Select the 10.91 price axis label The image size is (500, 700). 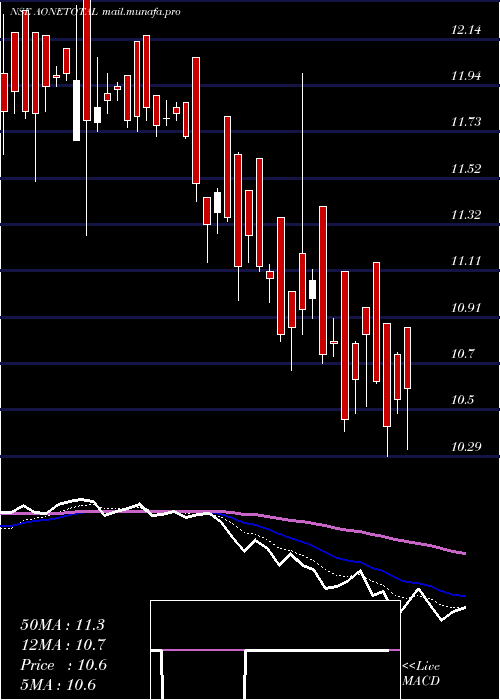click(x=466, y=308)
